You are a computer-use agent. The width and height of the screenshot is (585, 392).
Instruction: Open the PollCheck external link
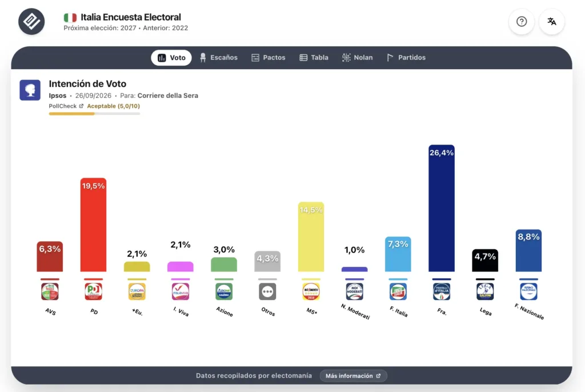tap(66, 106)
